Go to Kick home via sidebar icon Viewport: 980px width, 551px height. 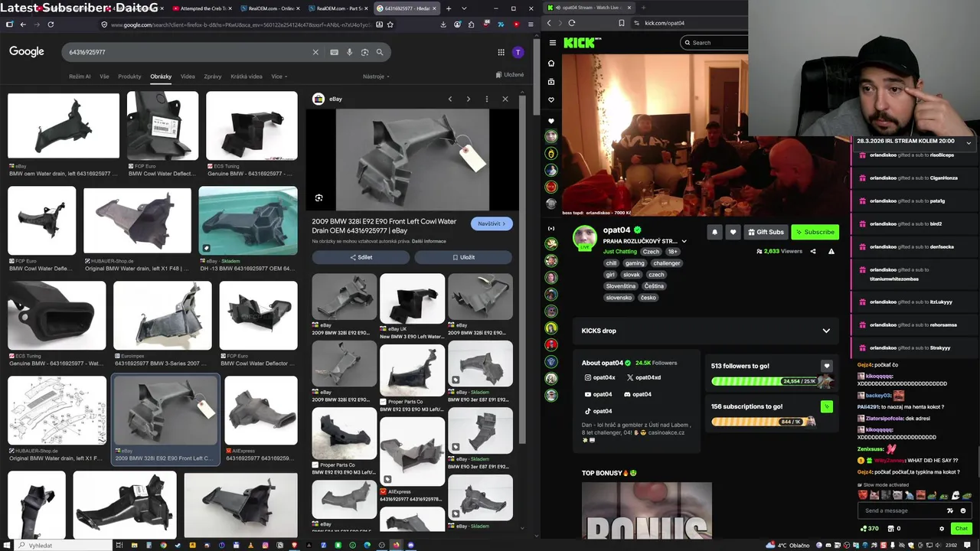(551, 64)
